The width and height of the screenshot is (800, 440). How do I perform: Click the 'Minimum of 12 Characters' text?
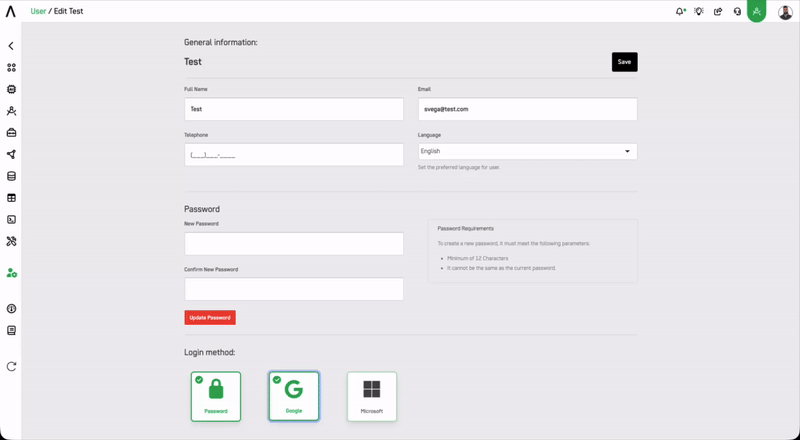tap(478, 258)
